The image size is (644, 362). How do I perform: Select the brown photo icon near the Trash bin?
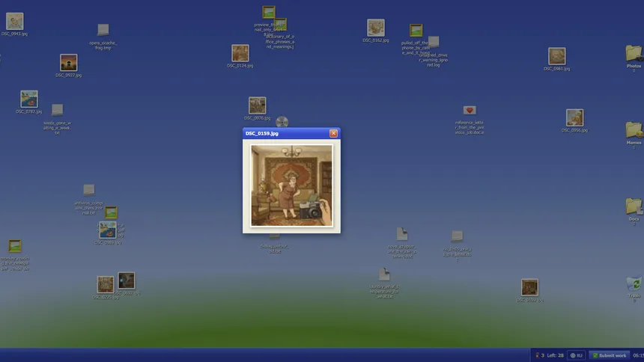530,287
